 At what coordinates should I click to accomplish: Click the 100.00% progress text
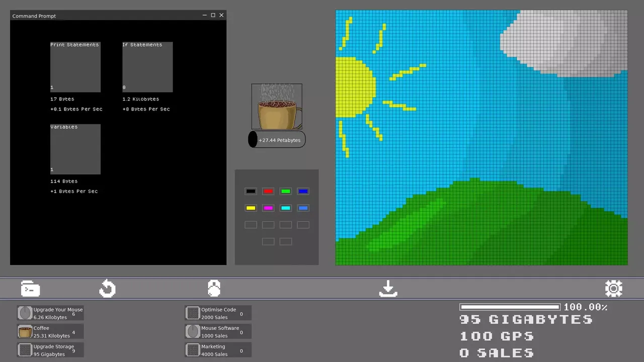(x=585, y=307)
